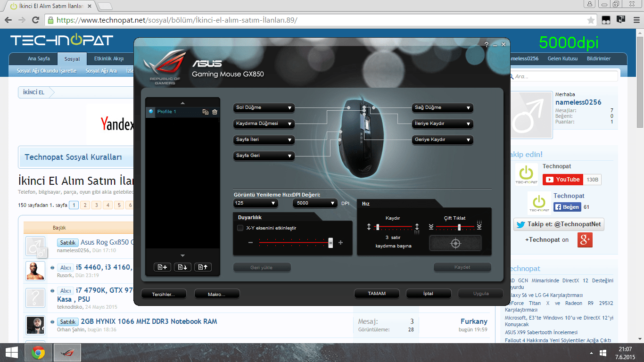Image resolution: width=644 pixels, height=362 pixels.
Task: Select the Profile 1 radio indicator
Action: (x=151, y=112)
